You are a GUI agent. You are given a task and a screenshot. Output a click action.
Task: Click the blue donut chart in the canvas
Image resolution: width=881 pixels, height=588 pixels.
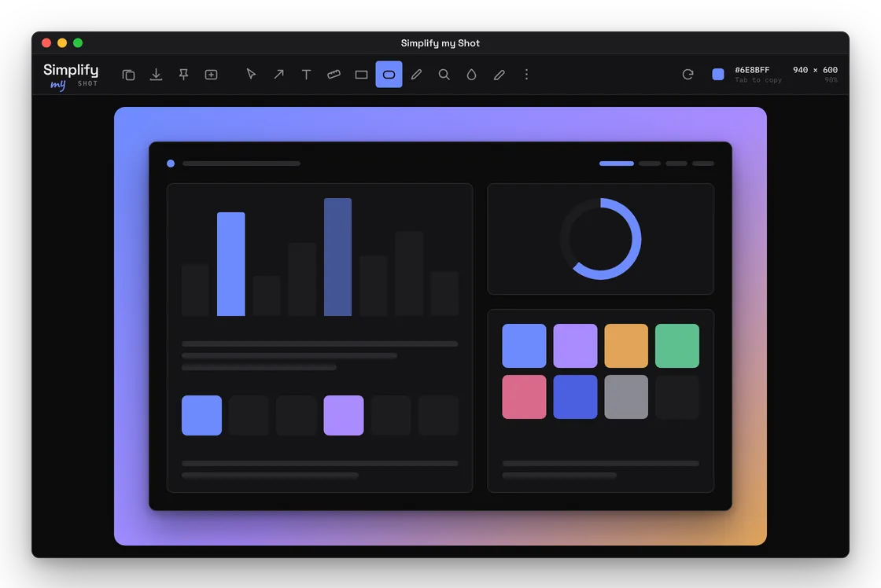coord(601,239)
